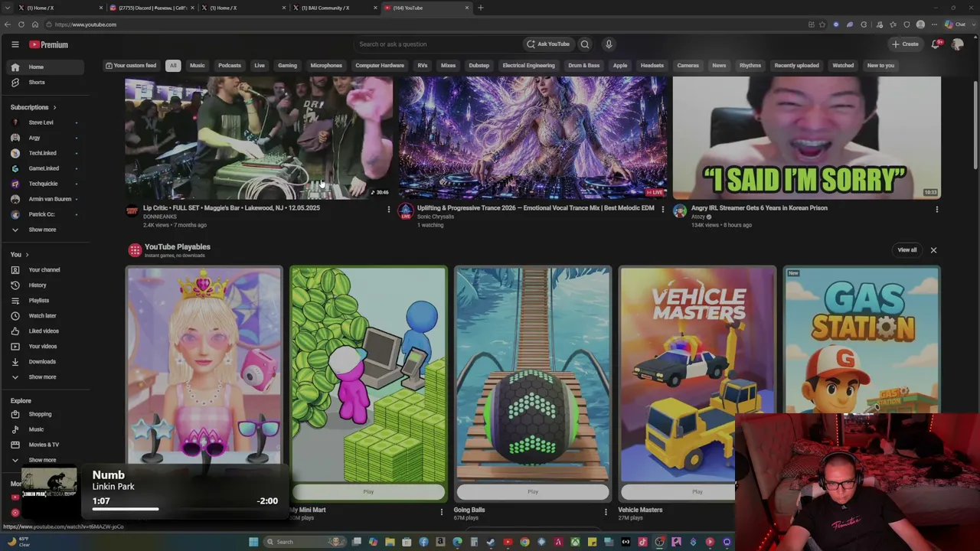980x551 pixels.
Task: Click the Numb song progress bar
Action: point(185,509)
